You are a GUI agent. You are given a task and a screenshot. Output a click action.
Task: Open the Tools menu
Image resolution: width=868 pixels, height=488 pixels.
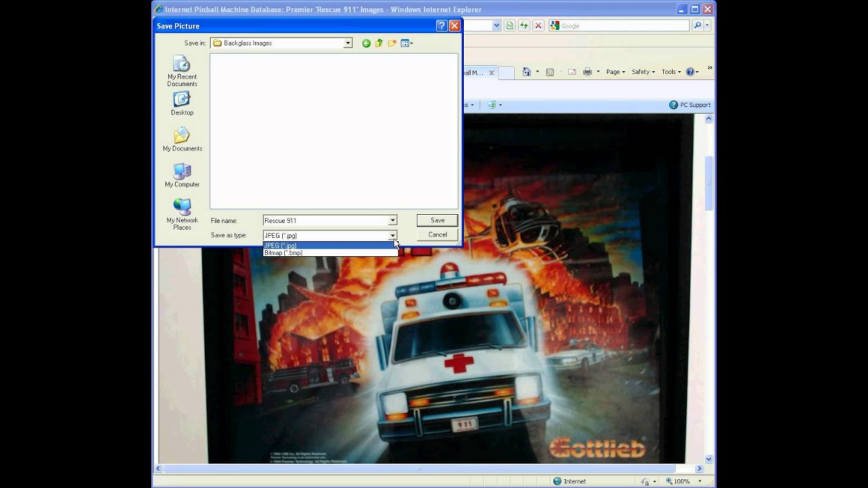tap(671, 72)
